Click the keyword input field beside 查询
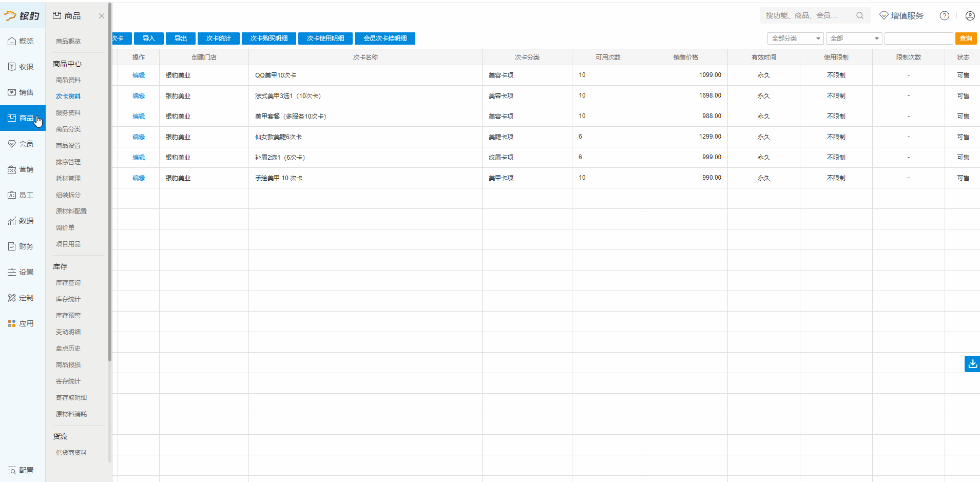Screen dimensions: 980x482 918,38
